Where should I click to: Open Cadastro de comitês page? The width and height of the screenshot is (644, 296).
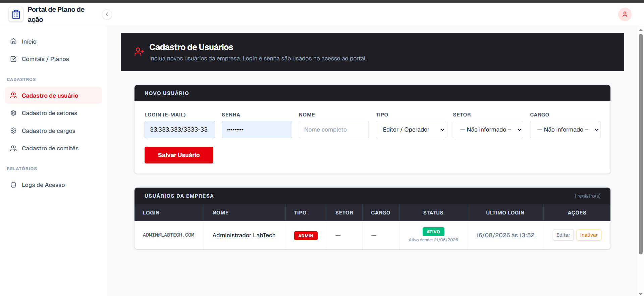point(53,148)
